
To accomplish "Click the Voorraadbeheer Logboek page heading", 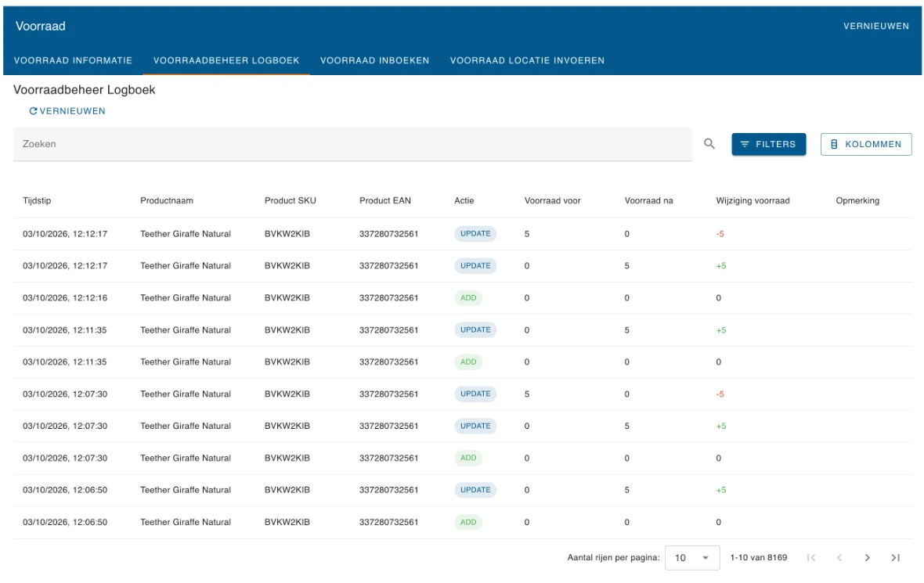I will coord(85,90).
